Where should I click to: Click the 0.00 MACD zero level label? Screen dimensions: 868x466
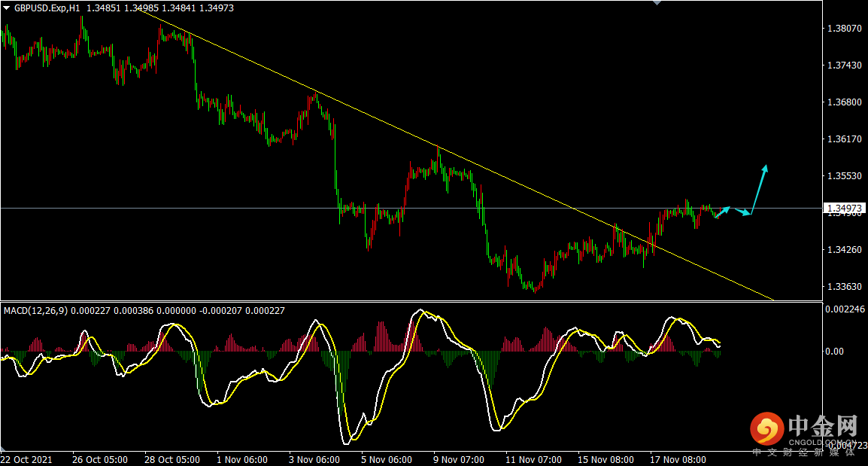pos(834,352)
